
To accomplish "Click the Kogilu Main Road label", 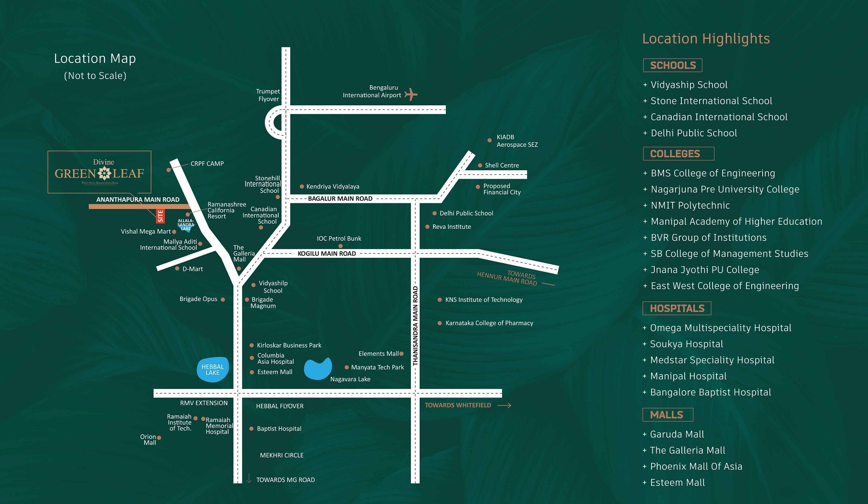I will (x=327, y=253).
